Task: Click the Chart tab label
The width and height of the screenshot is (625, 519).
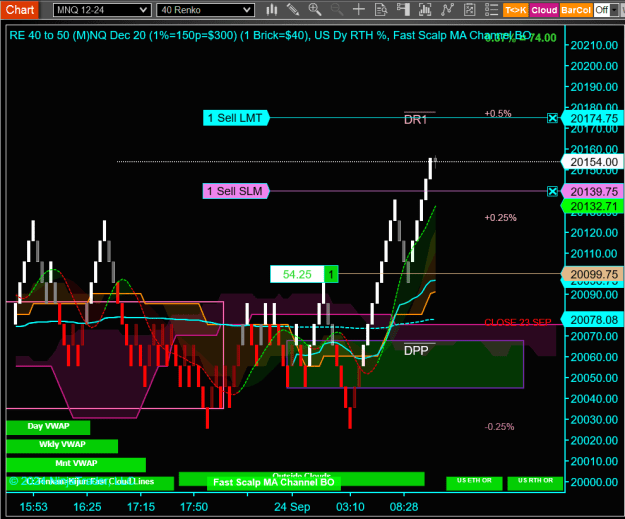Action: pos(20,10)
